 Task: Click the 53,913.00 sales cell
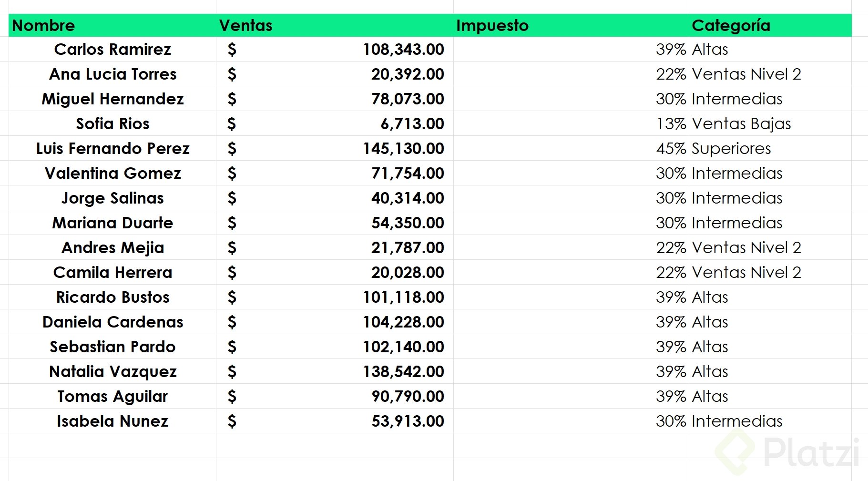click(407, 421)
